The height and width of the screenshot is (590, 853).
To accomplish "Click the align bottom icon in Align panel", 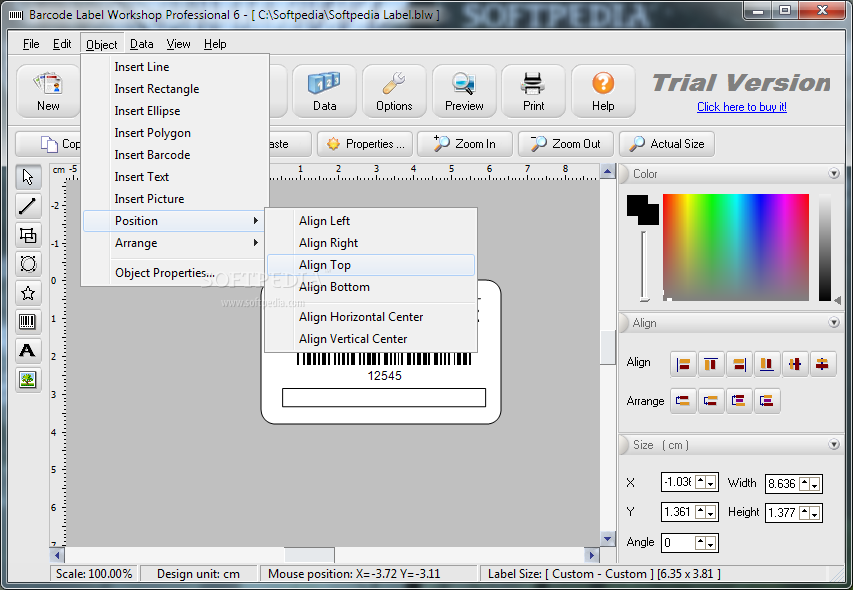I will pyautogui.click(x=767, y=364).
